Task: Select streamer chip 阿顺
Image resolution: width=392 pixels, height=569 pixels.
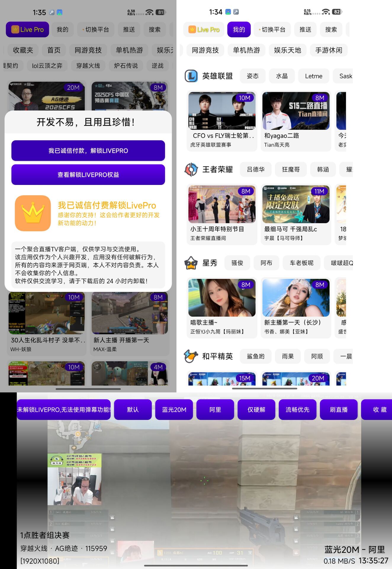Action: 317,356
